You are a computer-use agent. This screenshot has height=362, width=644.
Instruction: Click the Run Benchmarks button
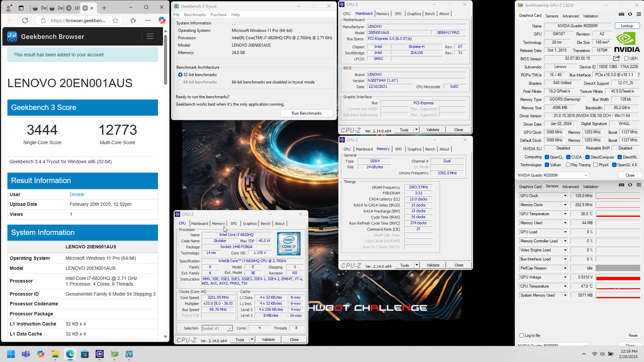point(307,113)
